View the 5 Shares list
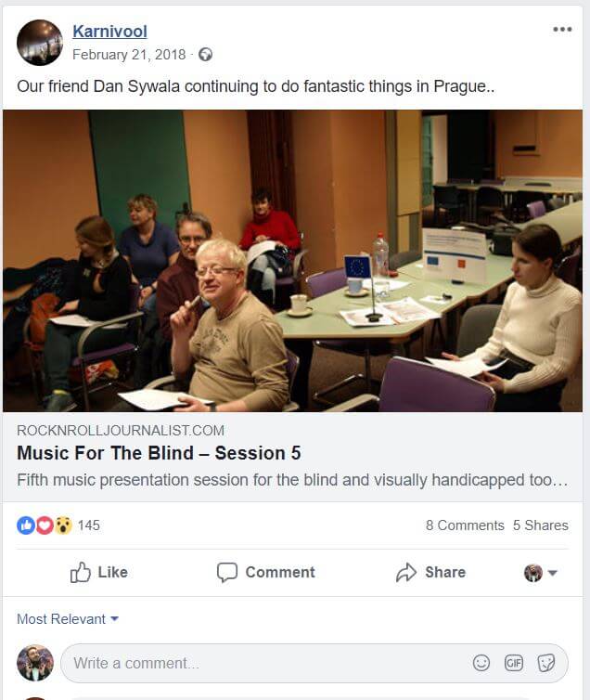Viewport: 590px width, 700px height. tap(541, 525)
